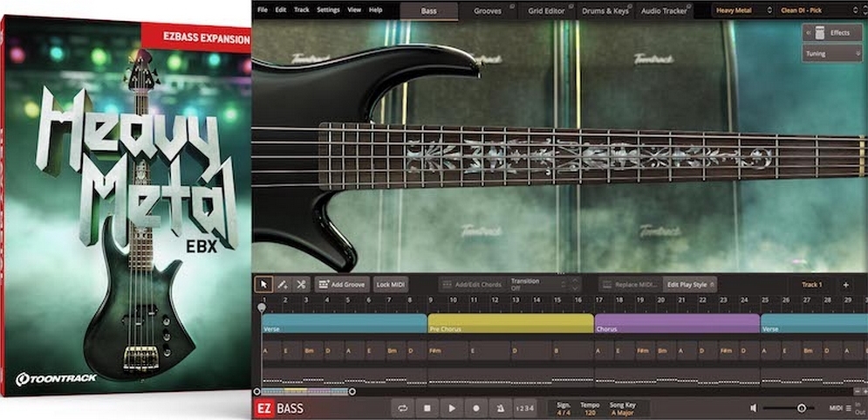Open the MIDI settings menu icon
Screen dimensions: 868x420
848,409
